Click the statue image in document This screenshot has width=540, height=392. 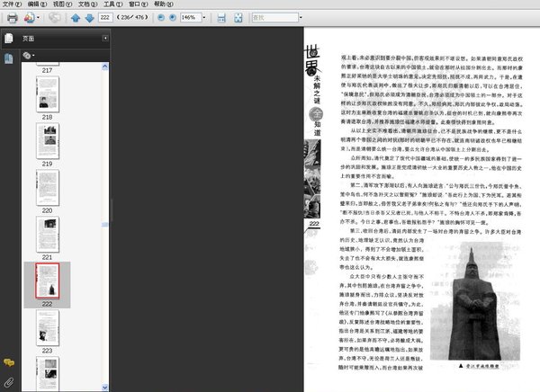point(476,301)
